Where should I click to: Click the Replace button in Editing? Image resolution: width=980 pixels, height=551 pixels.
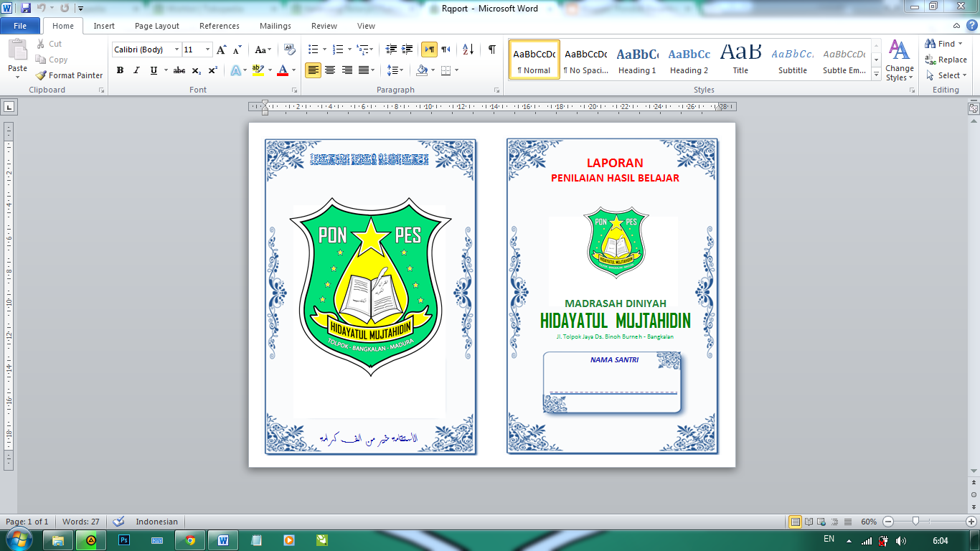point(946,60)
